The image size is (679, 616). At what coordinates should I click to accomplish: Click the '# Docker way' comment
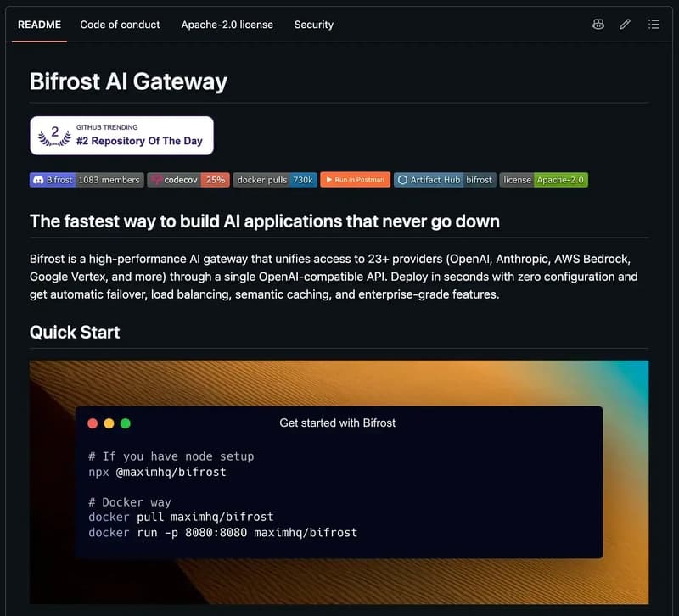tap(130, 502)
